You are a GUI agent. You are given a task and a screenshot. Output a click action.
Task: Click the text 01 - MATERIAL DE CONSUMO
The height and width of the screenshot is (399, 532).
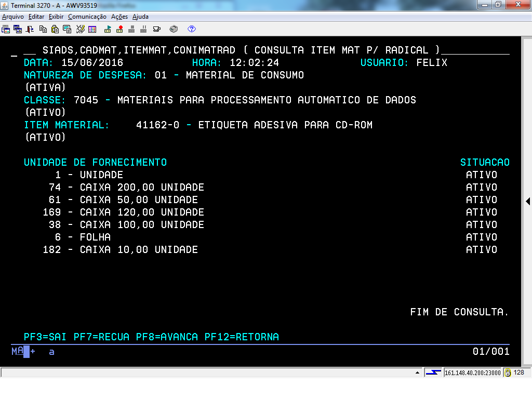229,75
